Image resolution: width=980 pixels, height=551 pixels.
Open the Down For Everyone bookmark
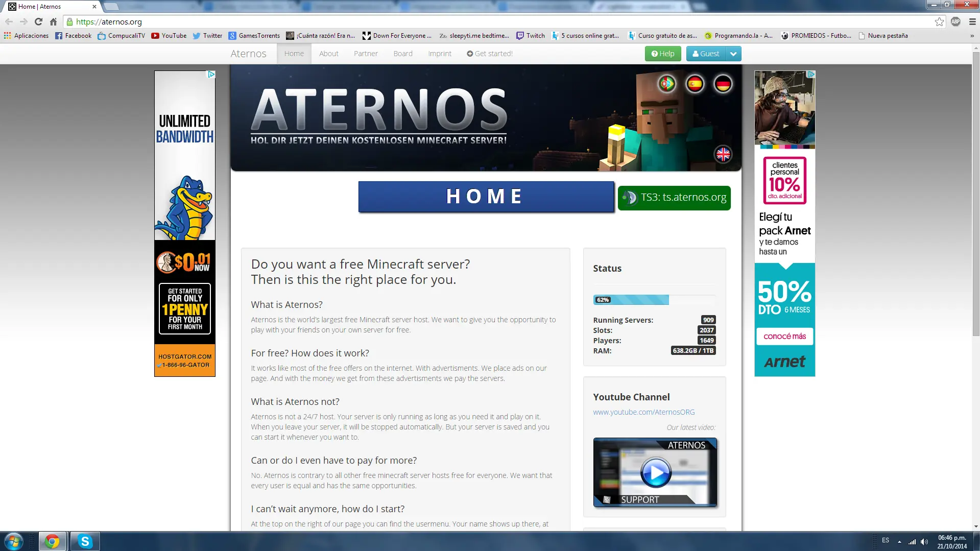(x=397, y=36)
